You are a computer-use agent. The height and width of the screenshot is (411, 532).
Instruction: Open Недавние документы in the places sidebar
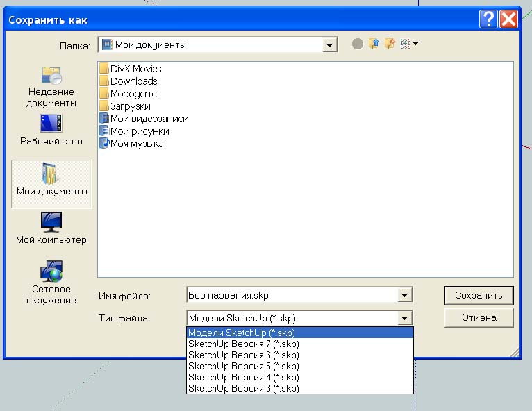click(51, 87)
